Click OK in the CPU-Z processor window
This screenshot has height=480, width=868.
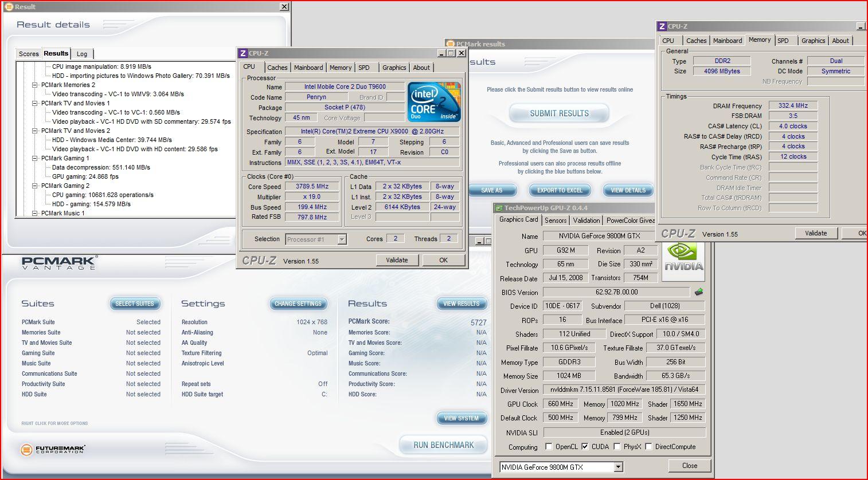coord(443,260)
